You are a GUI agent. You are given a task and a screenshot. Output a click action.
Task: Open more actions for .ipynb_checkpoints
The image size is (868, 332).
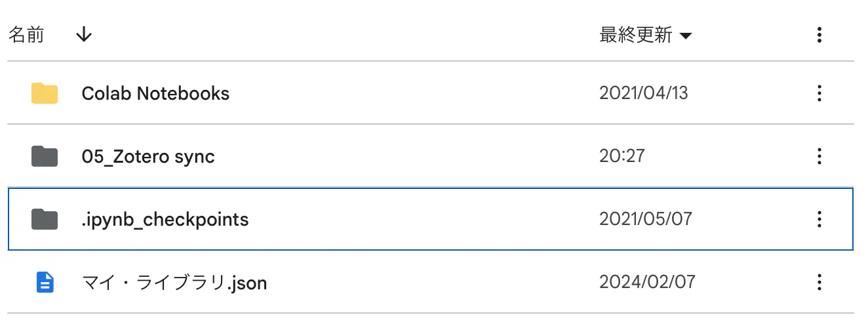coord(819,219)
